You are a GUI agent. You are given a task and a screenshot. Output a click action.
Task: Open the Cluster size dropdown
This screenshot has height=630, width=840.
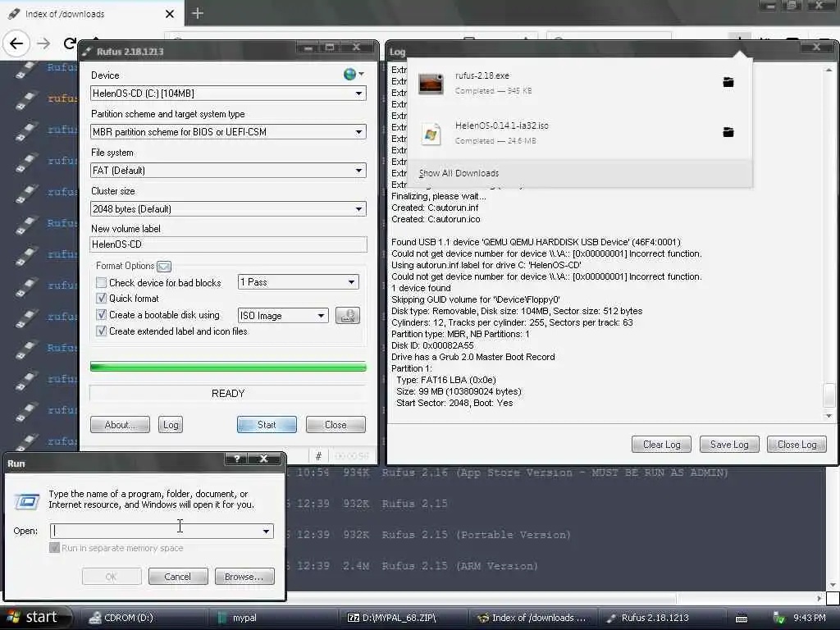pos(359,209)
